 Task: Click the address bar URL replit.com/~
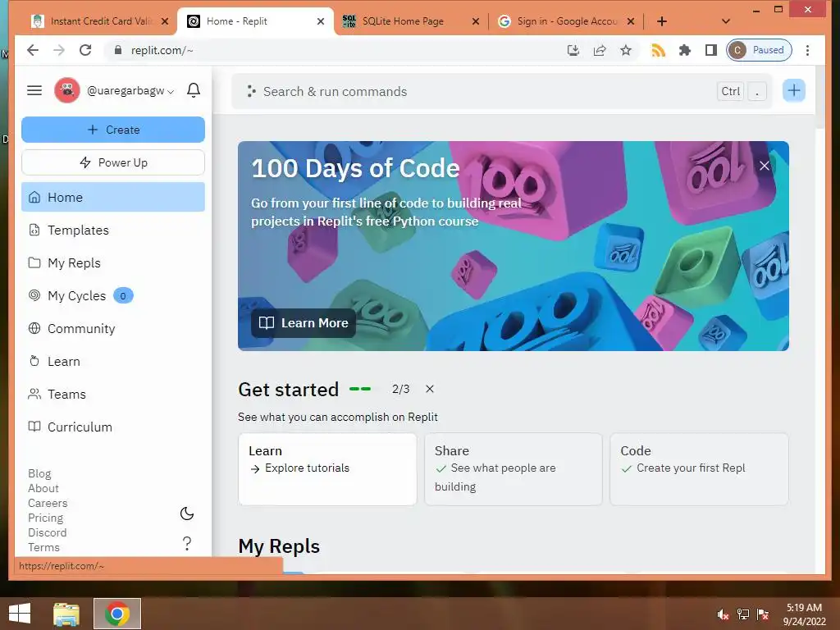point(162,50)
